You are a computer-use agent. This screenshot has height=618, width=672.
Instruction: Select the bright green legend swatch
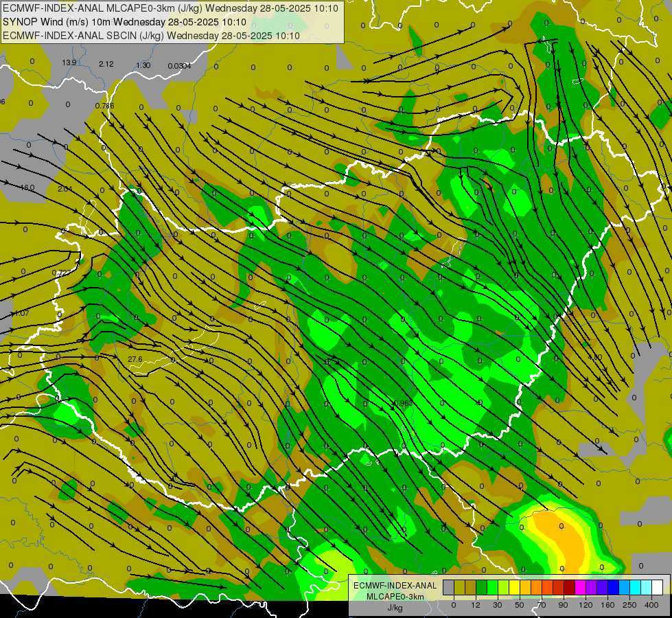(x=493, y=587)
